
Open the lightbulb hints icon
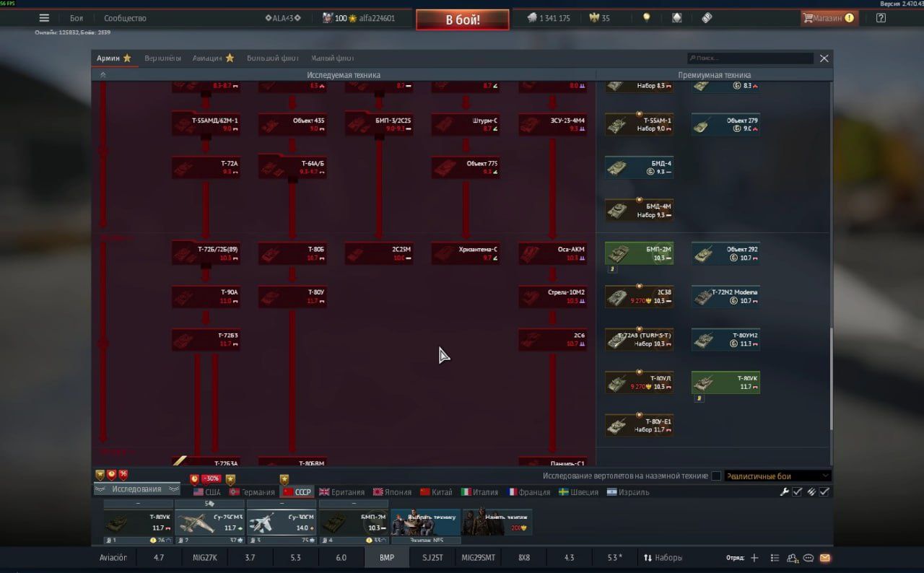[x=647, y=18]
